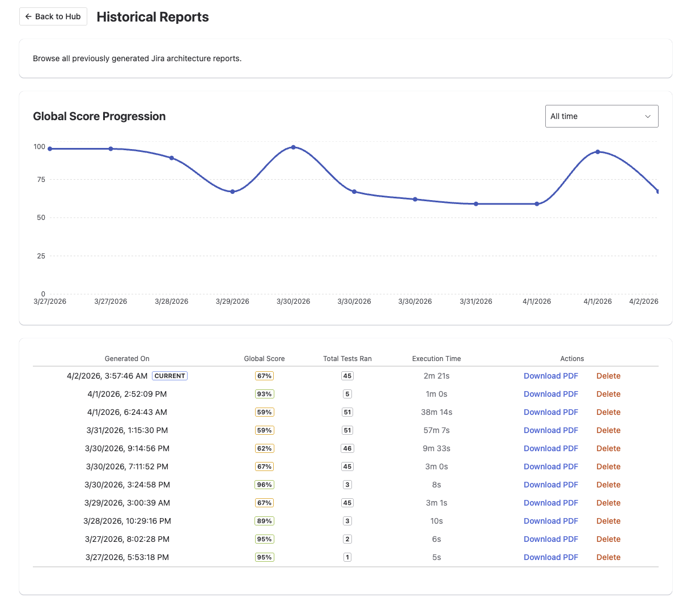Image resolution: width=700 pixels, height=615 pixels.
Task: Download PDF for the 4/2/2026 report
Action: (550, 375)
